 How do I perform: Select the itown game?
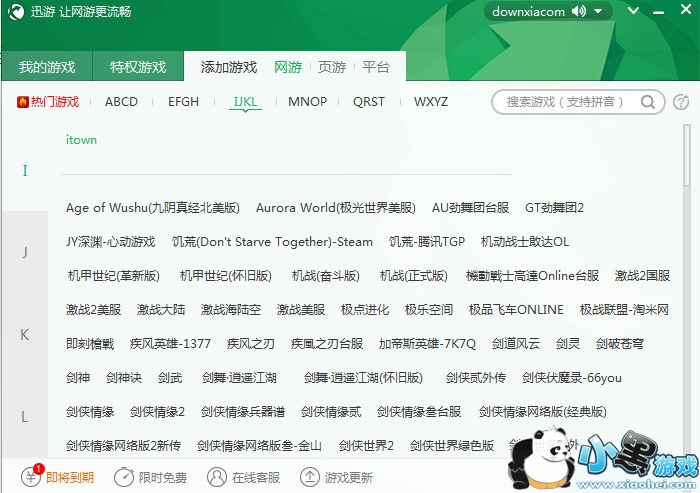click(81, 140)
